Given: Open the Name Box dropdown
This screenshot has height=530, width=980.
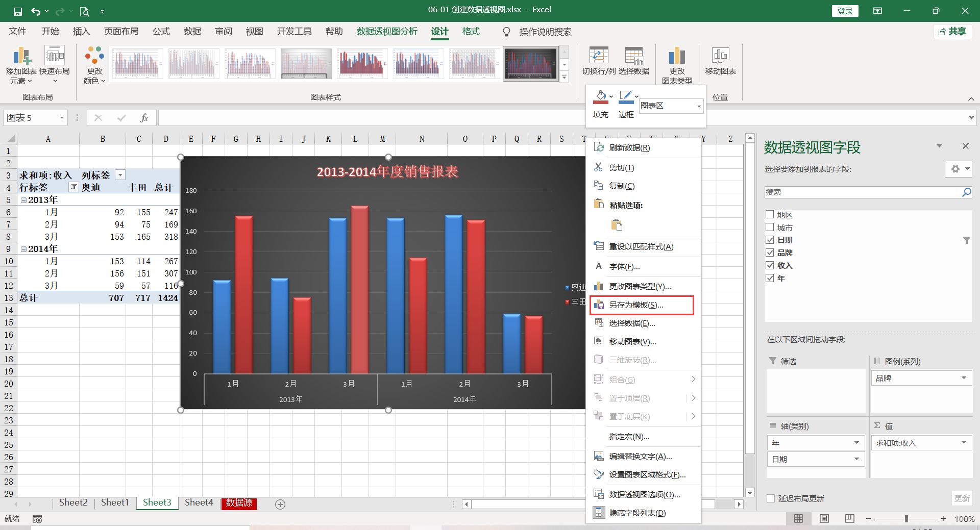Looking at the screenshot, I should tap(62, 118).
